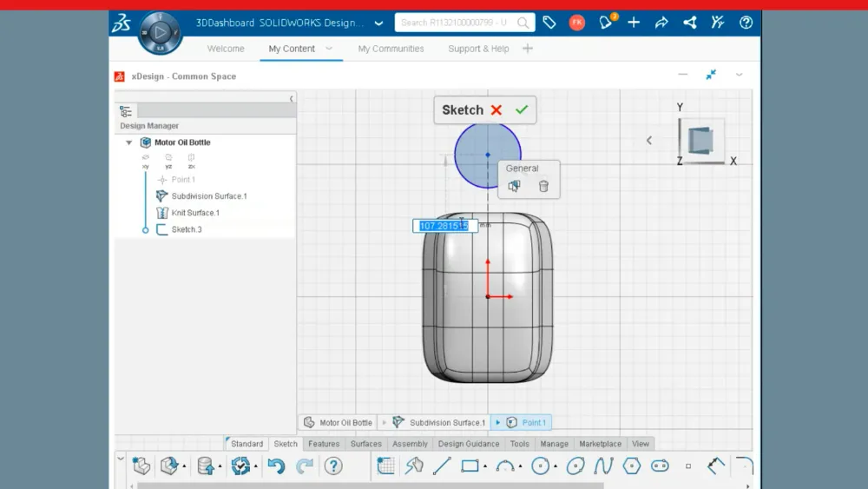868x489 pixels.
Task: Open the 3DEXPERIENCE compass play button
Action: [x=160, y=33]
